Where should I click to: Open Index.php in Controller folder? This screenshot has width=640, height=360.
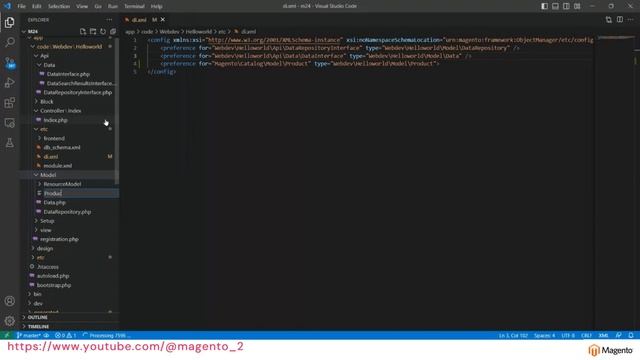pyautogui.click(x=56, y=120)
